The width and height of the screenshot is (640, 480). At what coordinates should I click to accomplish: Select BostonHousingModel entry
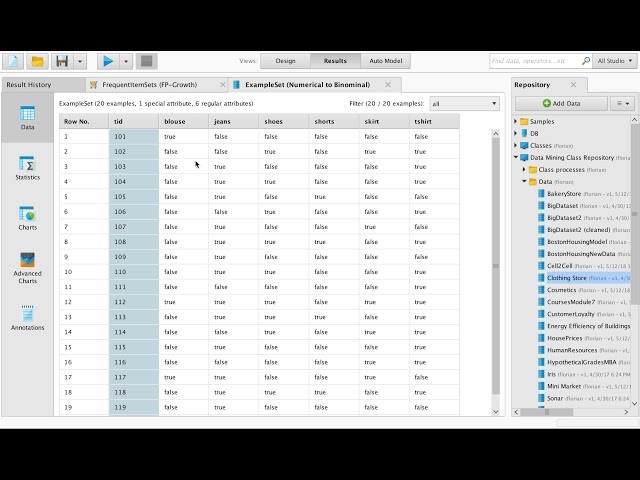tap(583, 242)
